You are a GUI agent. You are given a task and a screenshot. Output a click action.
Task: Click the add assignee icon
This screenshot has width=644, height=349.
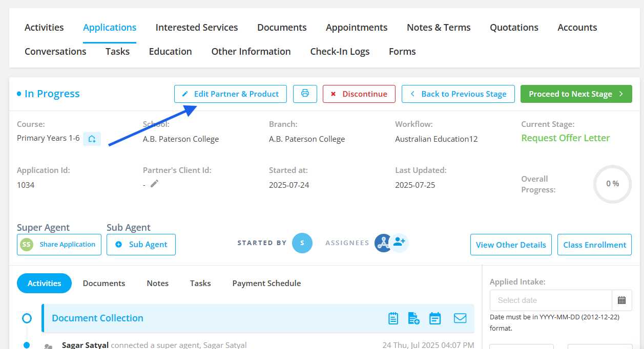[399, 242]
